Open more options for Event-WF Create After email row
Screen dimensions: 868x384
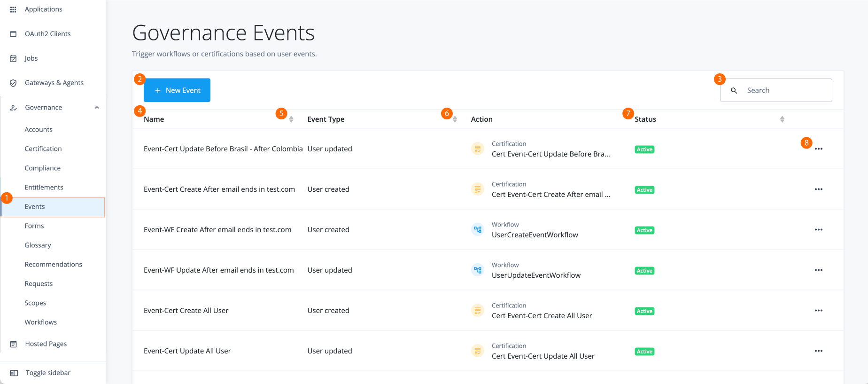(x=819, y=230)
